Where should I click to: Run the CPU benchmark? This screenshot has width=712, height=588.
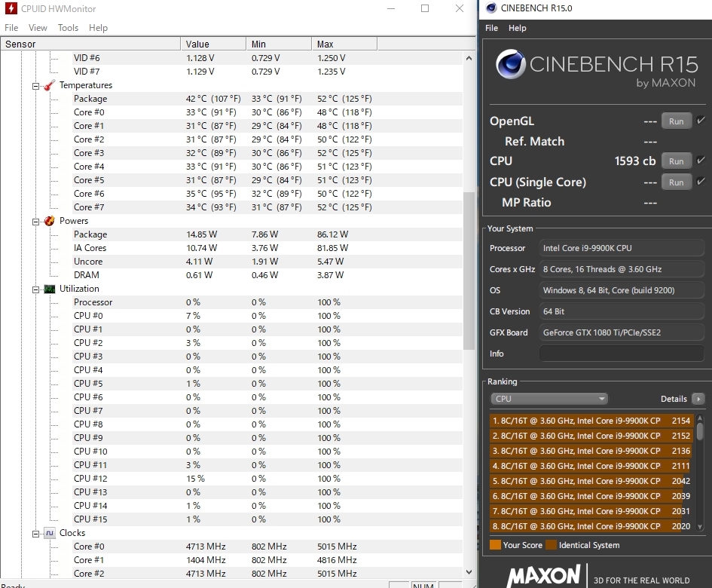[676, 161]
